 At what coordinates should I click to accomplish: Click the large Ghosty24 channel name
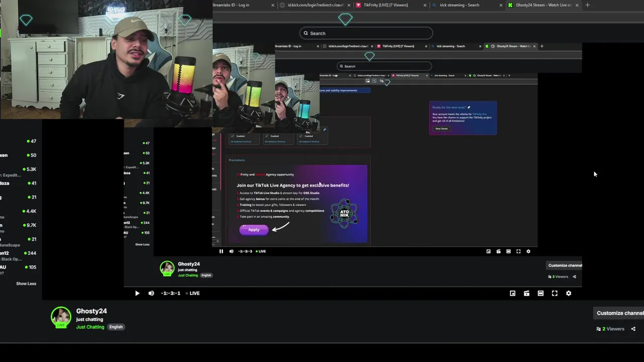(92, 311)
